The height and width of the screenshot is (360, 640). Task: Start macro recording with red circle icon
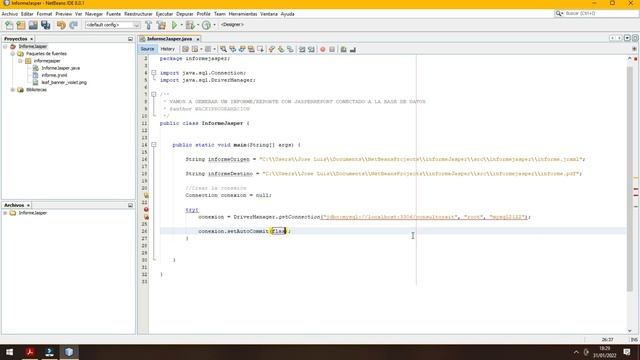point(323,49)
